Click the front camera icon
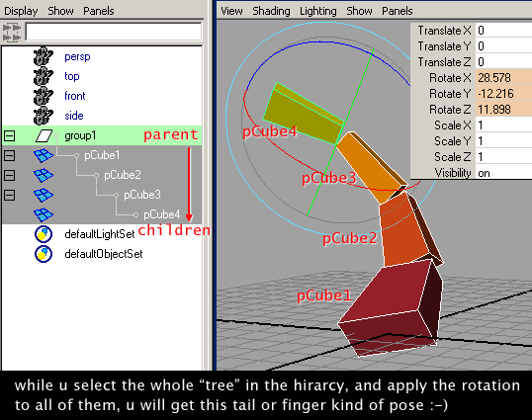 44,96
